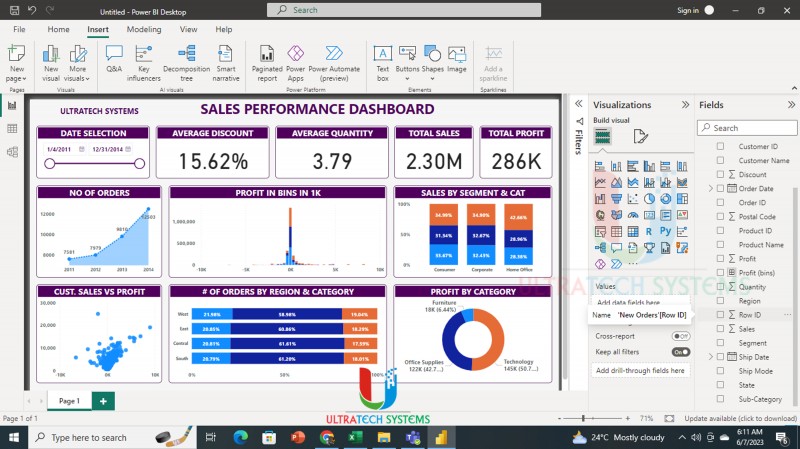Click Update available download link

(740, 418)
